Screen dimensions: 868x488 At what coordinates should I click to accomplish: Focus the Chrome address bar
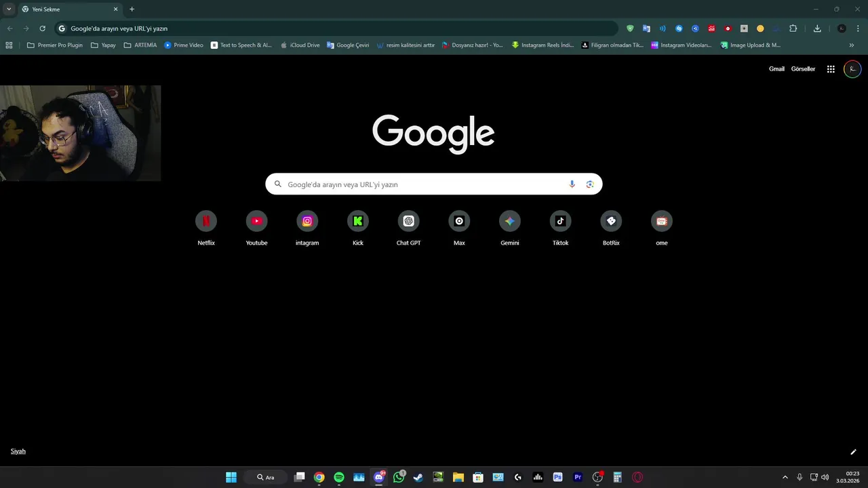(x=336, y=28)
